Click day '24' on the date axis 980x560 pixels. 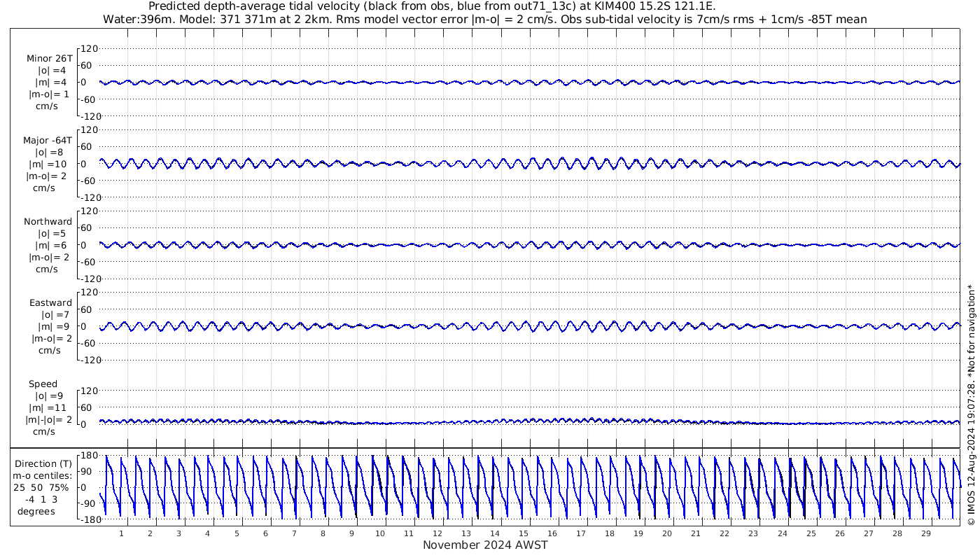[x=782, y=533]
